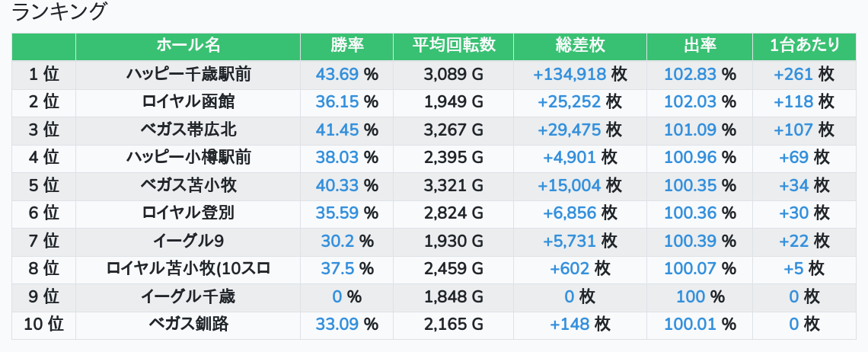Click ハッピー小樽駅前 hall name
The image size is (868, 352).
[x=188, y=158]
